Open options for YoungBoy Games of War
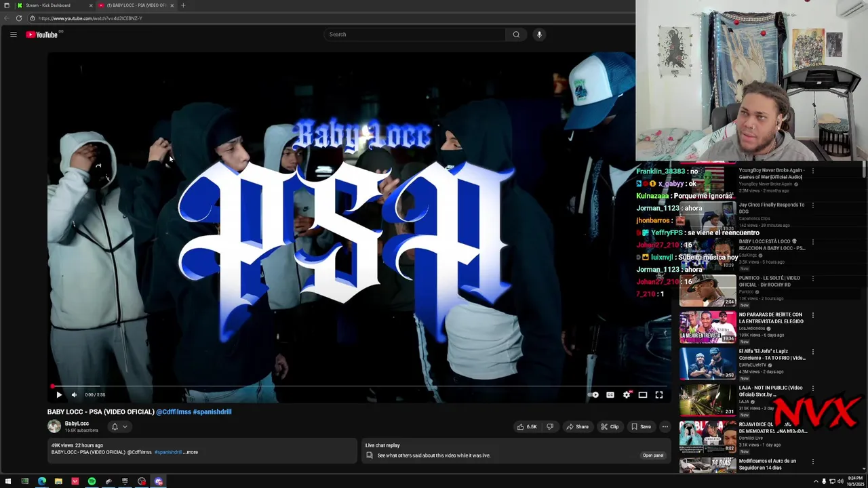The width and height of the screenshot is (868, 488). pos(812,171)
